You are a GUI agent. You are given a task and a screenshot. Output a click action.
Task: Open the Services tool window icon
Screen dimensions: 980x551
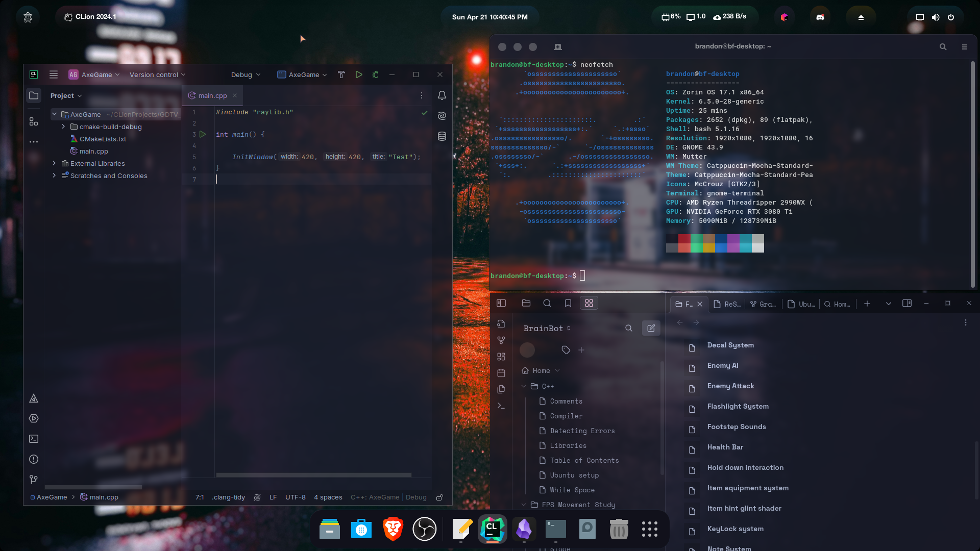34,418
